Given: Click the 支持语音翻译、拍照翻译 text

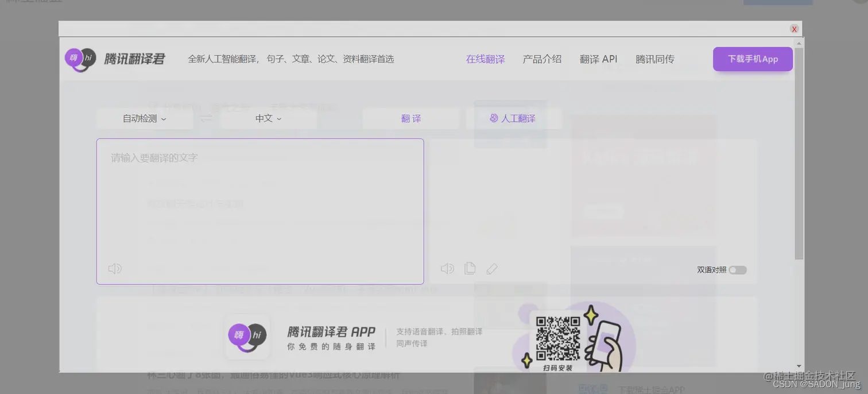Looking at the screenshot, I should click(x=439, y=331).
